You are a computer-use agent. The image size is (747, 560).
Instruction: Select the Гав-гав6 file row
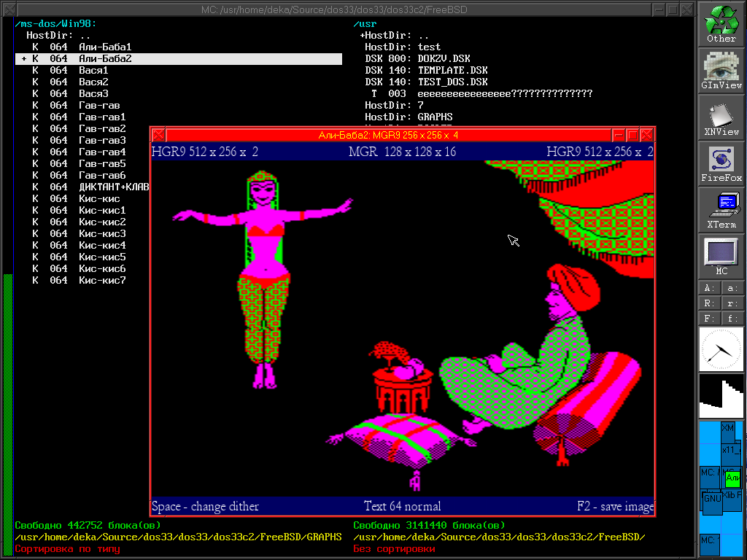82,175
